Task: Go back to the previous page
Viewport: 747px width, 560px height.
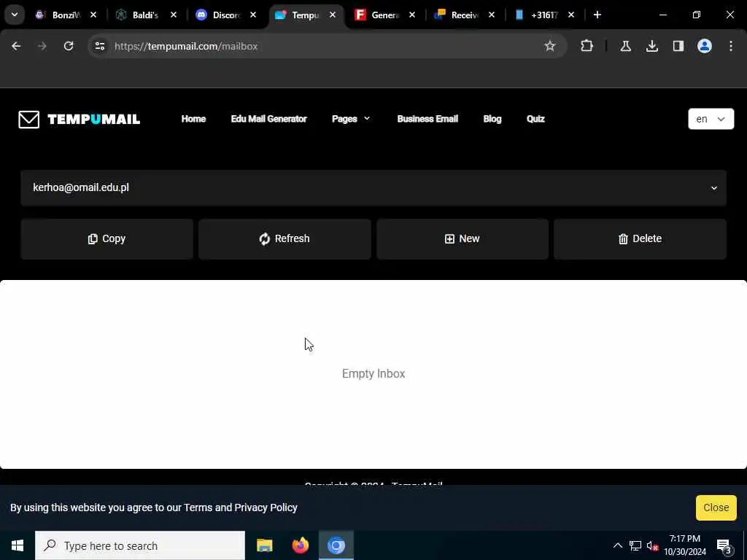Action: pyautogui.click(x=16, y=46)
